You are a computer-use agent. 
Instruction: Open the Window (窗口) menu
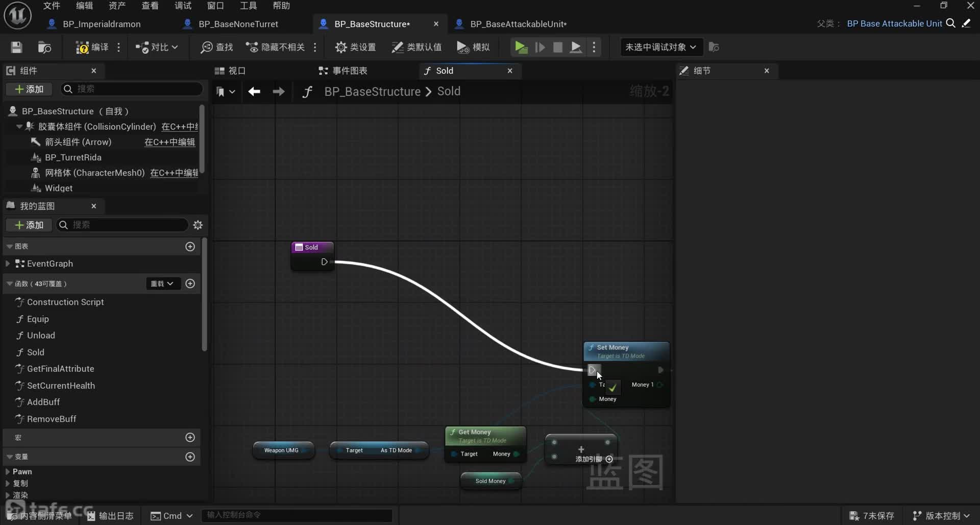pos(215,6)
